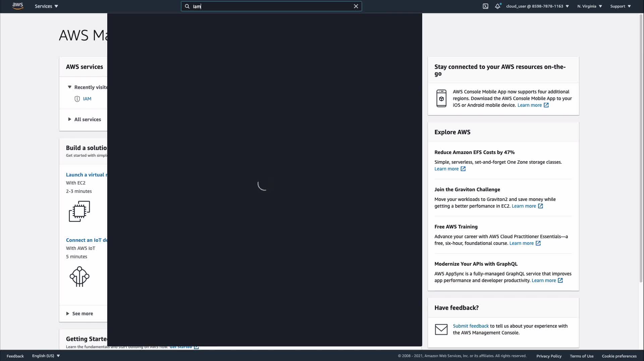Open the CloudShell terminal icon
Viewport: 644px width, 361px height.
pyautogui.click(x=485, y=6)
